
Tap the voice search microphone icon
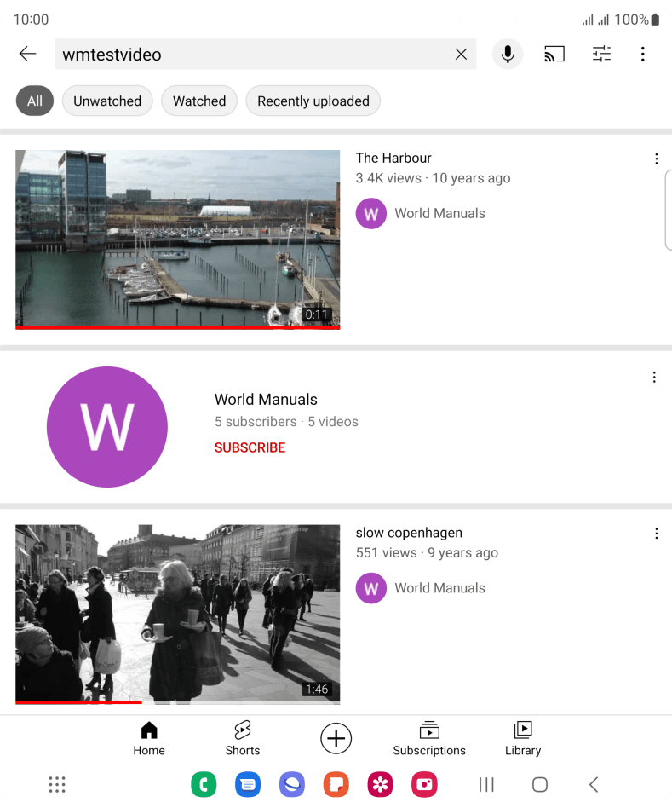[x=508, y=54]
